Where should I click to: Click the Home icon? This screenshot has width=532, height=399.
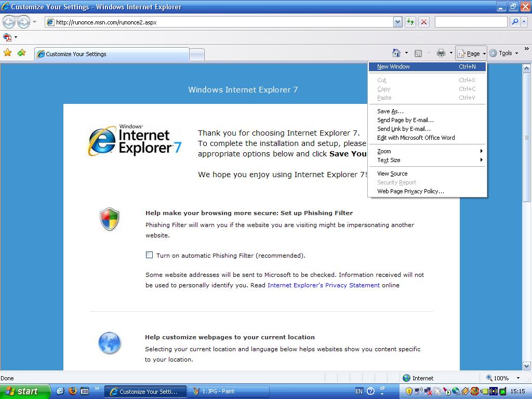tap(396, 53)
